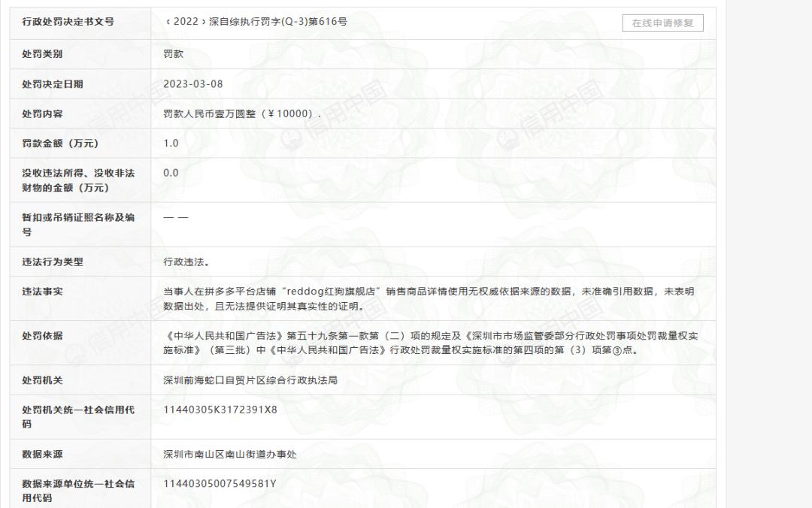This screenshot has width=812, height=508.
Task: Click the 处罚内容 row label
Action: click(x=42, y=114)
